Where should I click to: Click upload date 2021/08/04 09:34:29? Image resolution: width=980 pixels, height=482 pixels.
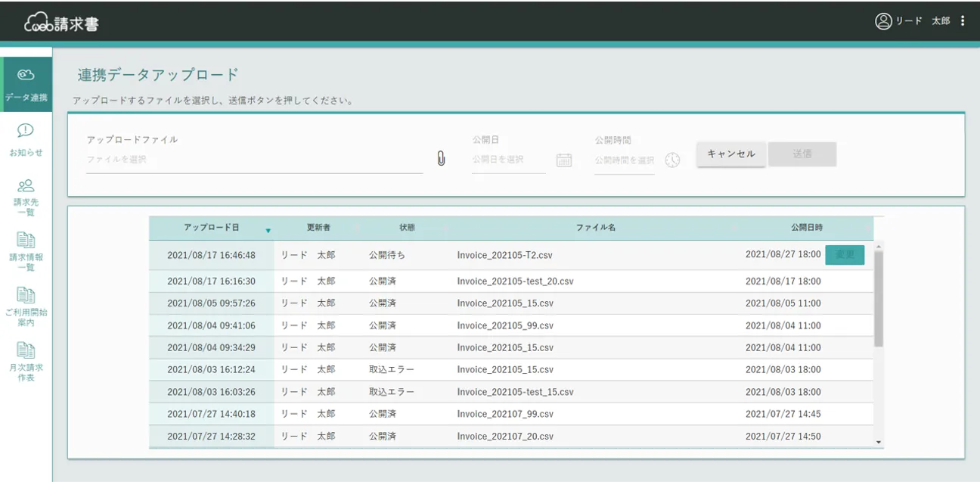(211, 348)
